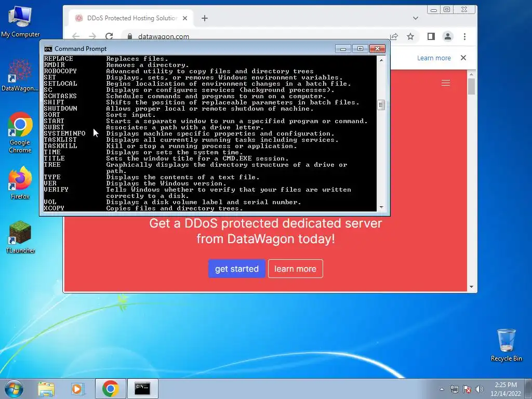Open Windows Explorer from taskbar

[46, 389]
